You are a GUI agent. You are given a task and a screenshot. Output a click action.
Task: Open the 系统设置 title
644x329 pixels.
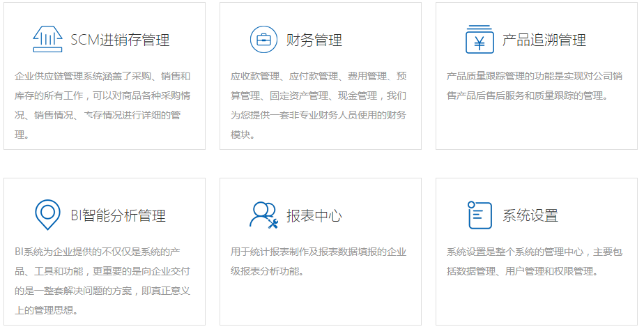tap(530, 216)
